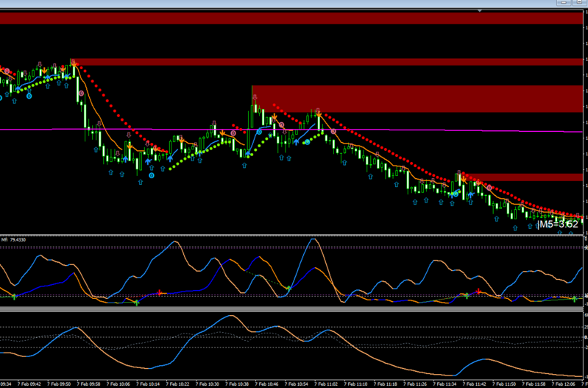Click the 7 Feb 11:10 time label
The height and width of the screenshot is (388, 588).
356,384
